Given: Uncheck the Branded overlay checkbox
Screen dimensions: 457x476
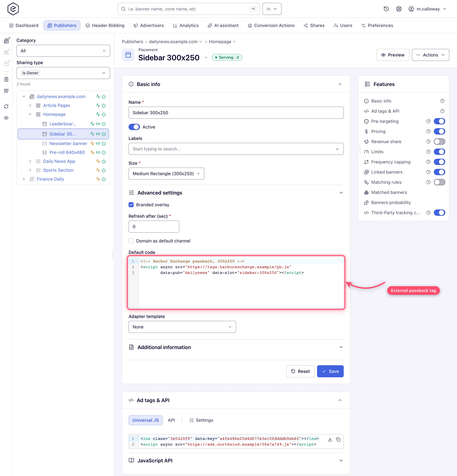Looking at the screenshot, I should pos(131,205).
